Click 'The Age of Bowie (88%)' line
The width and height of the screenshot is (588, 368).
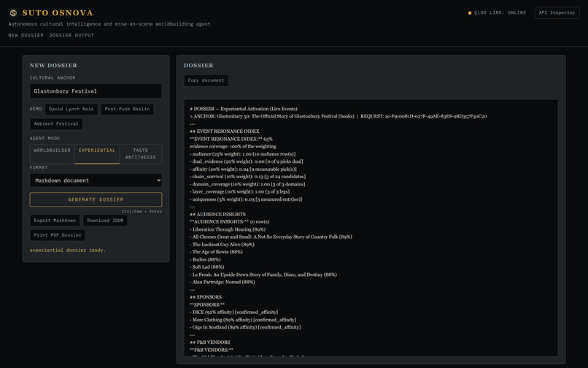tap(216, 252)
